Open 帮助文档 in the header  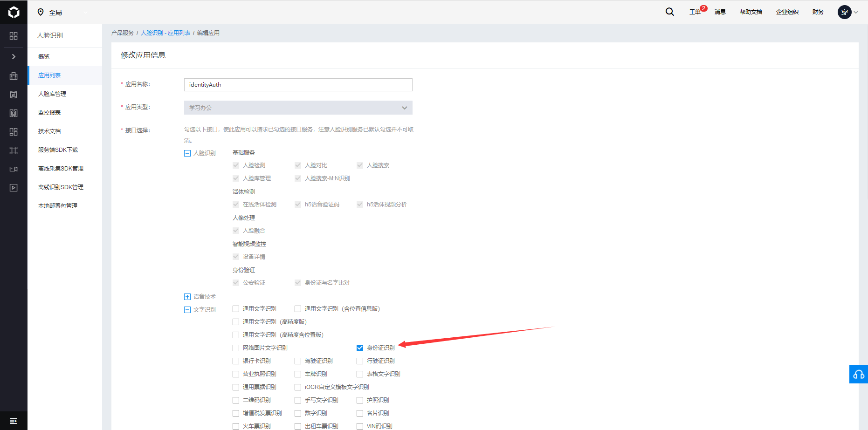click(x=751, y=12)
